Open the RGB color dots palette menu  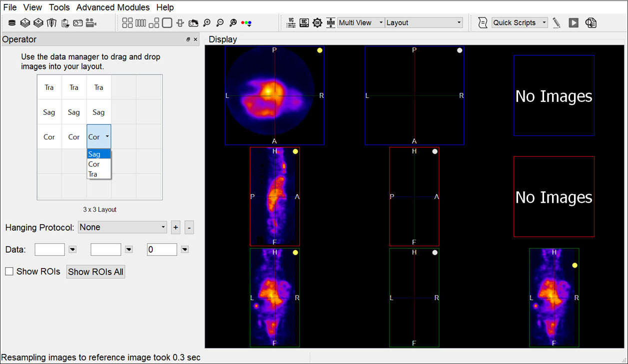[246, 23]
